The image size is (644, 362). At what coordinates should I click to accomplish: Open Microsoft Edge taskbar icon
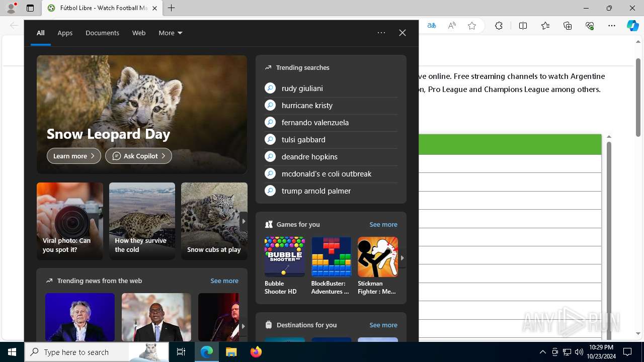[x=207, y=352]
